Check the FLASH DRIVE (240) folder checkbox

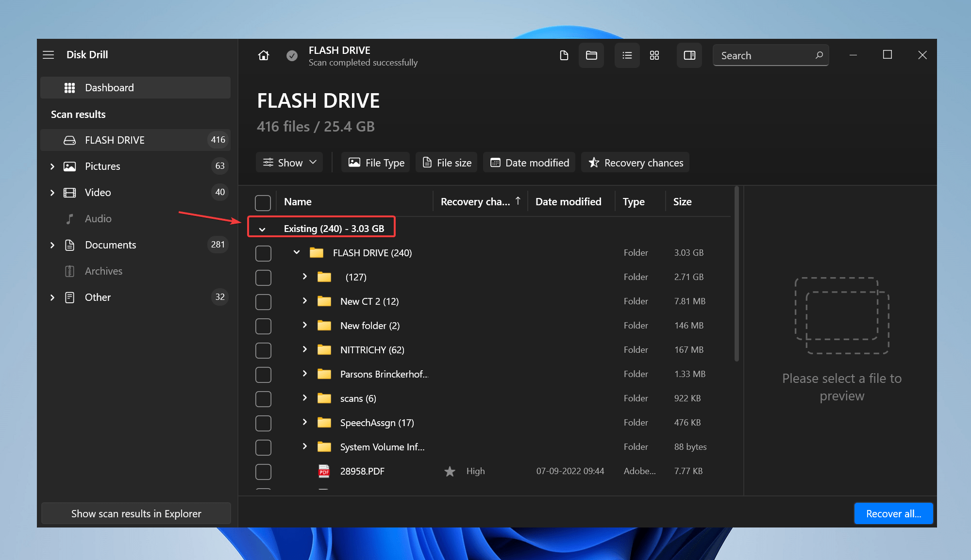(x=263, y=253)
